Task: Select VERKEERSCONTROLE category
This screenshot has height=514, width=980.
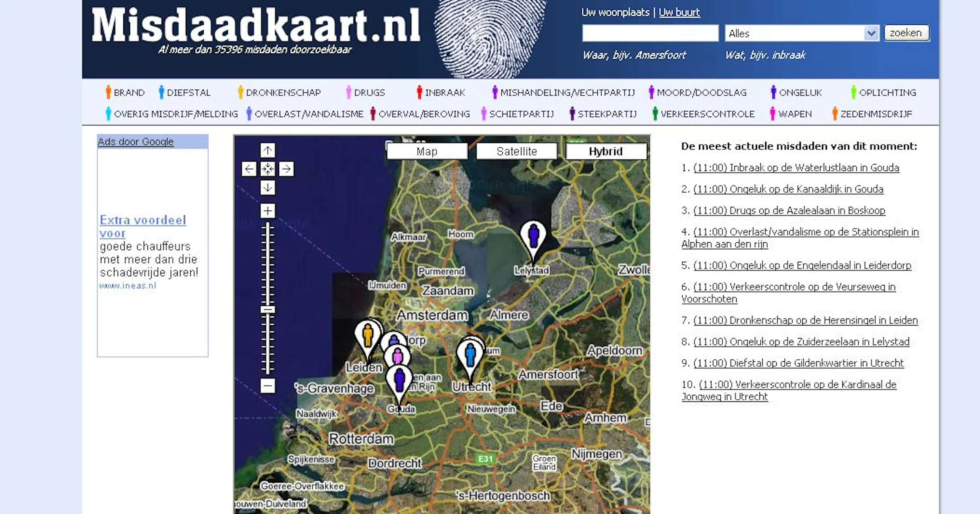Action: 704,114
